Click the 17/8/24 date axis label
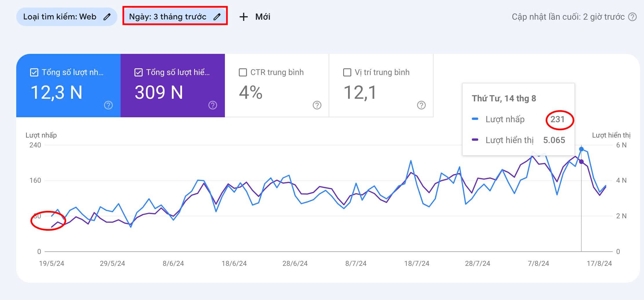 point(599,264)
